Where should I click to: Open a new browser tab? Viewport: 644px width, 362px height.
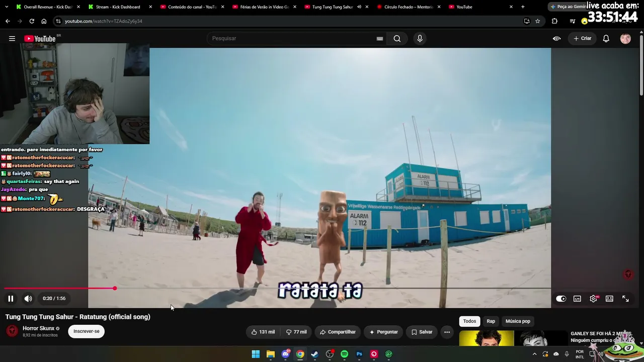523,7
